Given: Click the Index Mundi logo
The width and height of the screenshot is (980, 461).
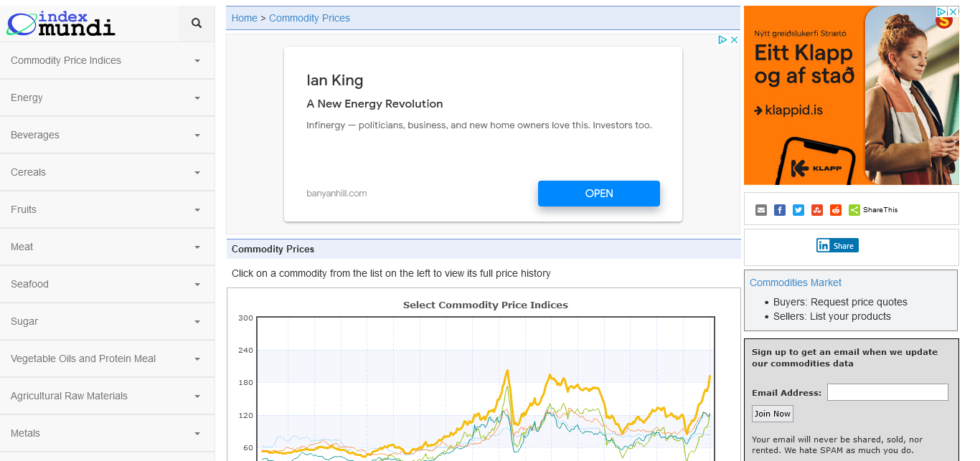Looking at the screenshot, I should [61, 24].
